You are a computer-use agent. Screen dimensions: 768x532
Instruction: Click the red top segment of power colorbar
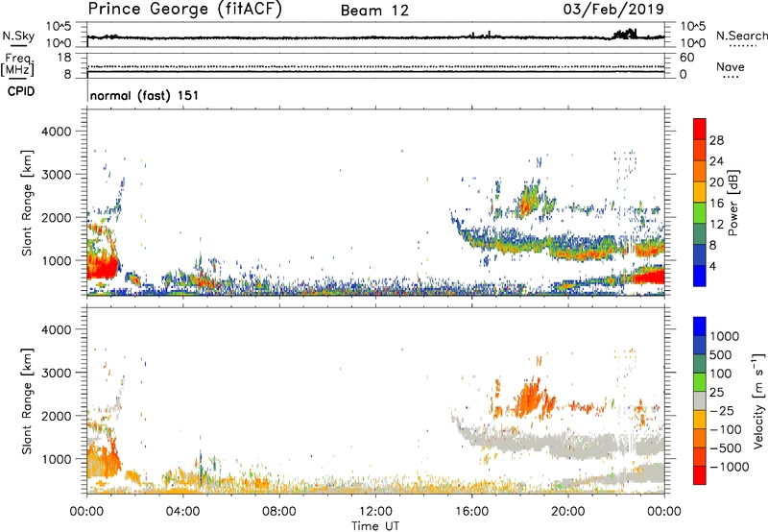(700, 129)
